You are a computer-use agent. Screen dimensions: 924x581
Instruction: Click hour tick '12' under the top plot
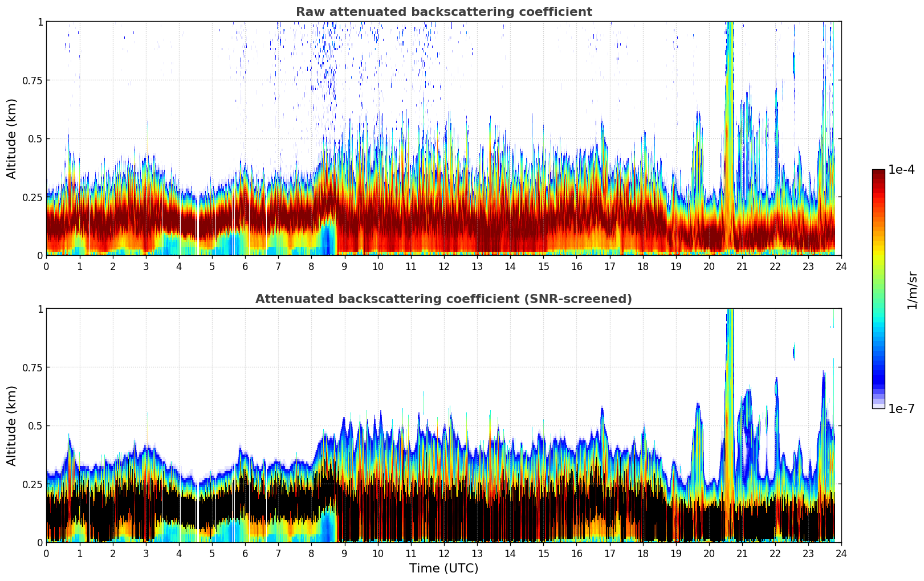[443, 267]
